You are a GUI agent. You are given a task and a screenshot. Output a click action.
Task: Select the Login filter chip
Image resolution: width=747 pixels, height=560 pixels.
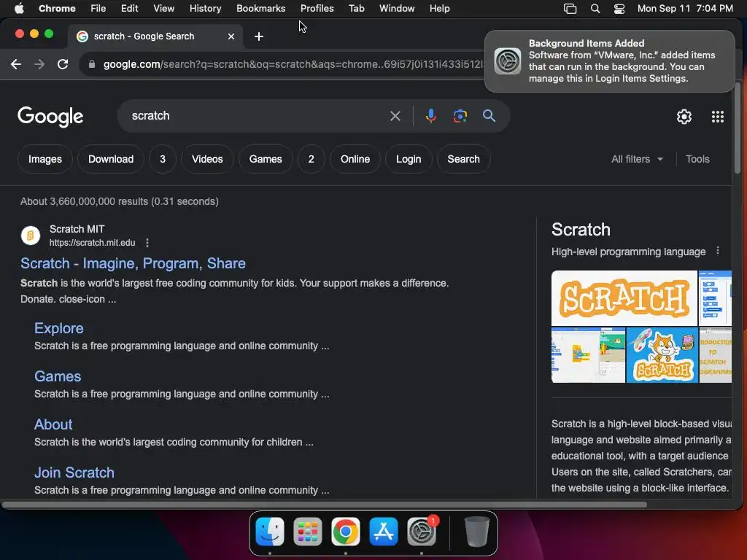click(x=409, y=159)
